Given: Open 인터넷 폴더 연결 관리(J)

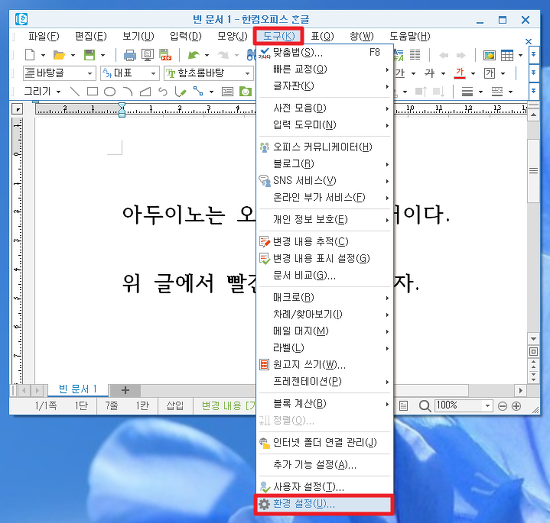Looking at the screenshot, I should [324, 443].
